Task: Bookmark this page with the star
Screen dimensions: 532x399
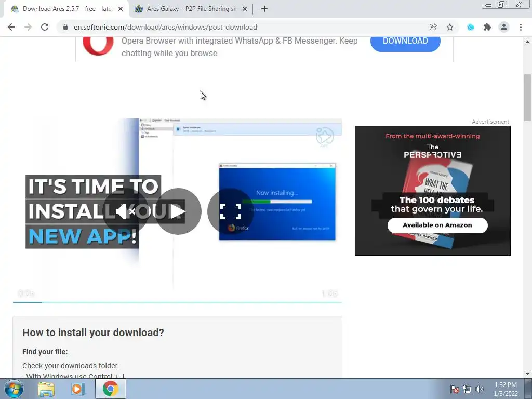Action: click(450, 27)
